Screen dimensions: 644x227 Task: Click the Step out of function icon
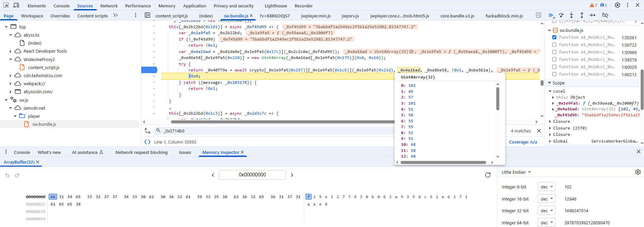click(582, 15)
